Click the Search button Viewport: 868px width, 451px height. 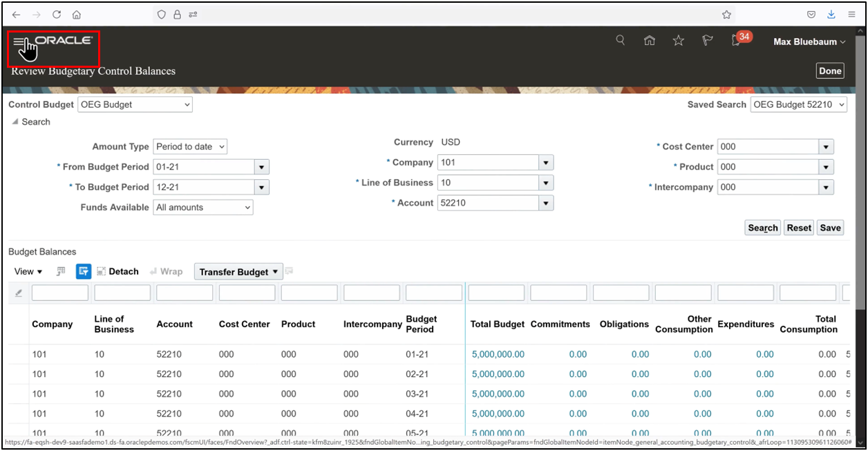tap(762, 227)
